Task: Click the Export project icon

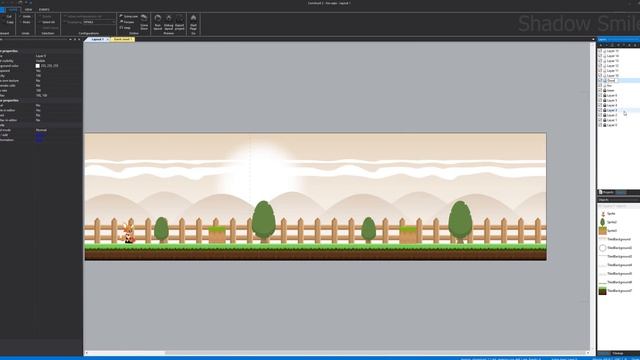Action: [x=180, y=18]
